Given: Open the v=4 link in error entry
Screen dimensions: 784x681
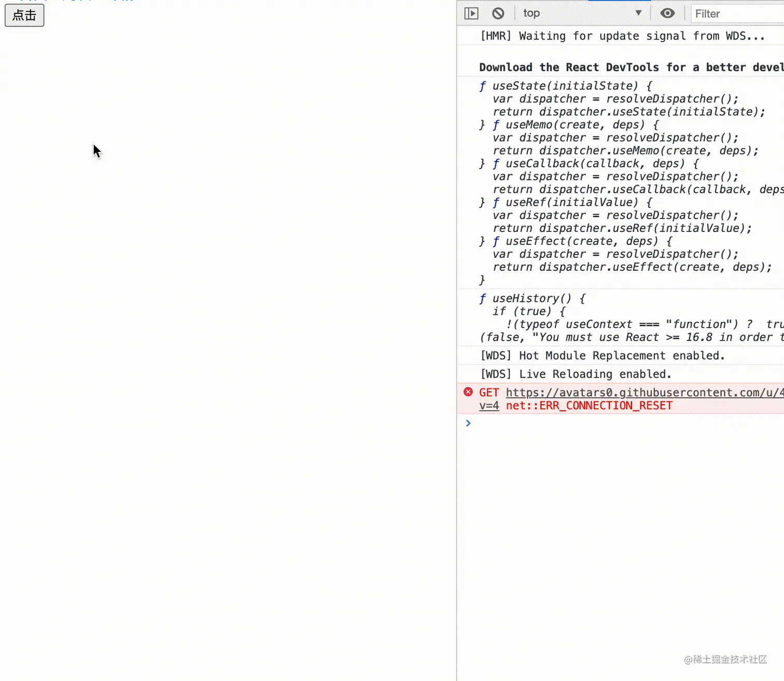Looking at the screenshot, I should tap(489, 406).
